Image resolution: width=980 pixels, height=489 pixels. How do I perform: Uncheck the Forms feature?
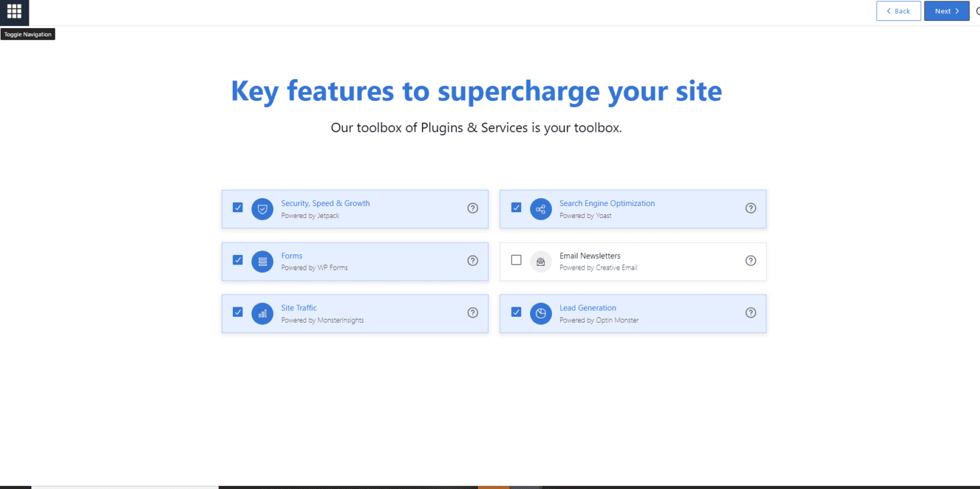point(237,260)
